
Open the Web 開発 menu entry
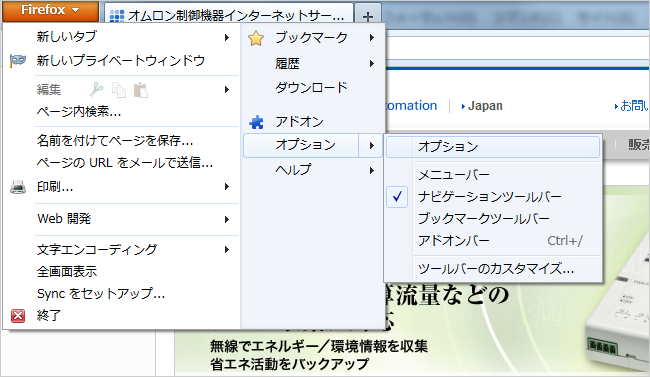click(64, 219)
